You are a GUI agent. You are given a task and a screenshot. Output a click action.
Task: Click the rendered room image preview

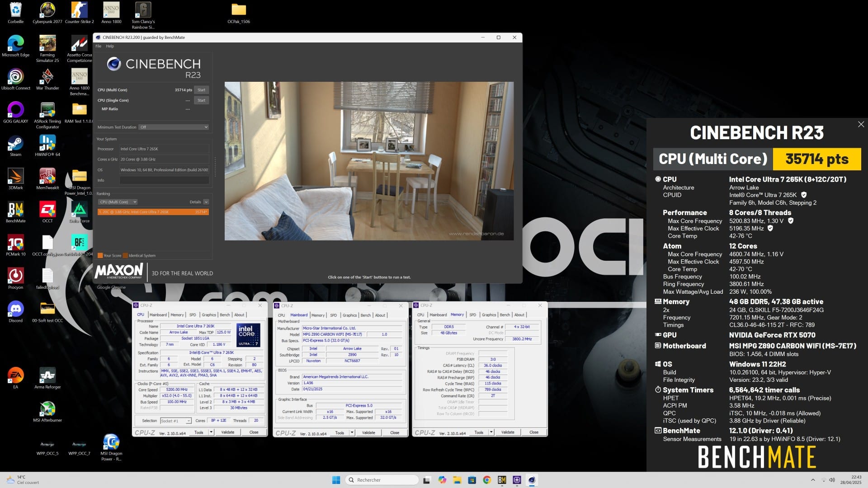pos(369,161)
